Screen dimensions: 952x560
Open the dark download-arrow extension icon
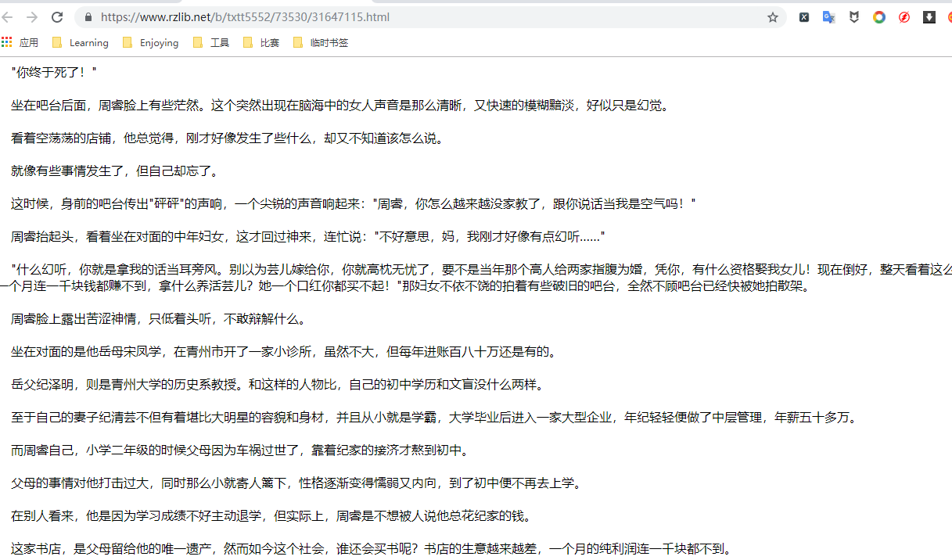click(x=928, y=16)
